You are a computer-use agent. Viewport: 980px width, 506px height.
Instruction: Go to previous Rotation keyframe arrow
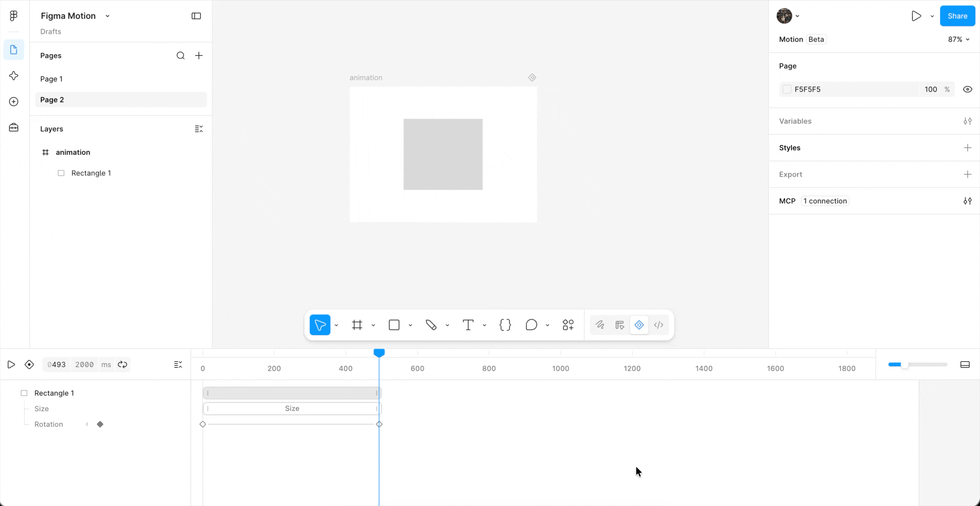click(x=87, y=424)
